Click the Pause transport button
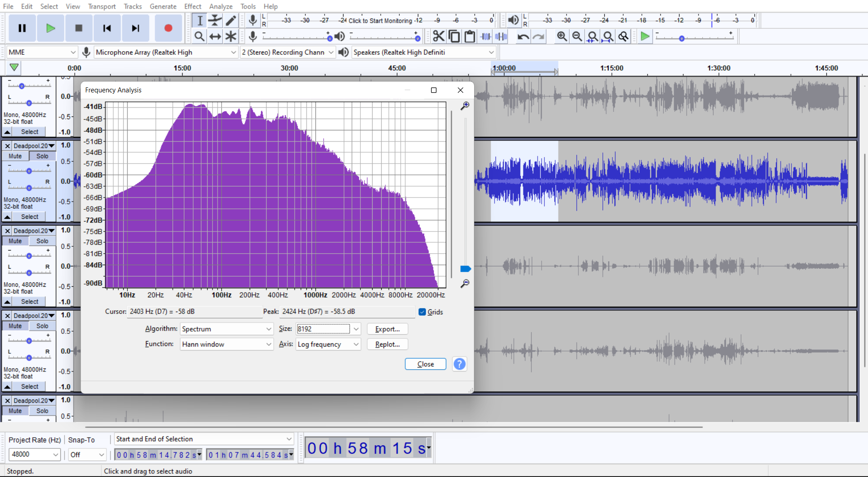Viewport: 868px width, 477px height. [22, 28]
